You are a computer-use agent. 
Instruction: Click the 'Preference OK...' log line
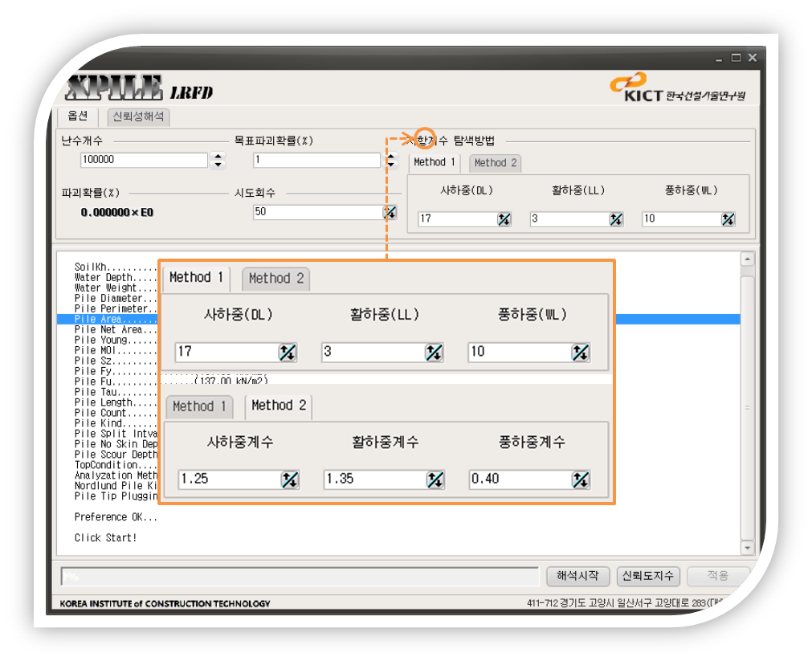pos(116,517)
